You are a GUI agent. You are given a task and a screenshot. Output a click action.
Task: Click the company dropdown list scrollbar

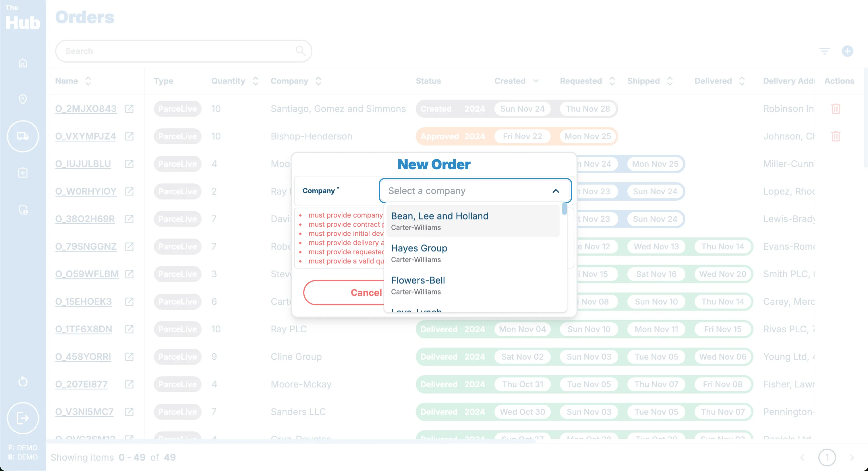tap(564, 209)
